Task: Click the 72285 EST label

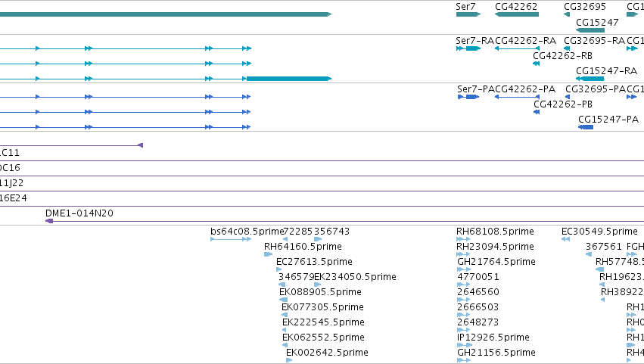Action: point(298,232)
